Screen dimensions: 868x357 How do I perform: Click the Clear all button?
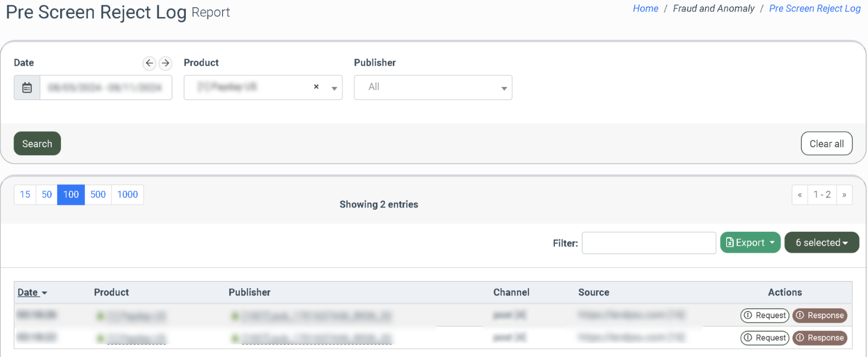pyautogui.click(x=826, y=144)
